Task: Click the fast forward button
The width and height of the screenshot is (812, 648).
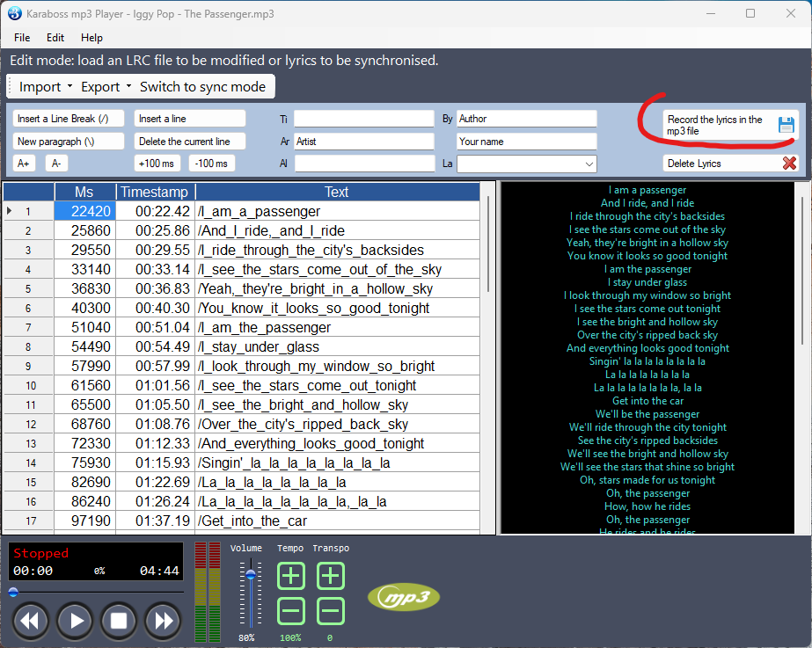Action: tap(163, 621)
